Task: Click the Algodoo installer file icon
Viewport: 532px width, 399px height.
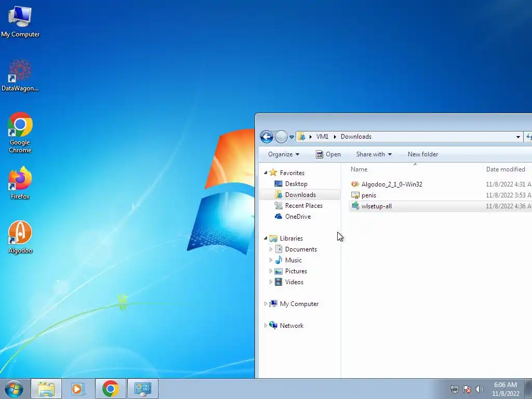Action: click(355, 184)
